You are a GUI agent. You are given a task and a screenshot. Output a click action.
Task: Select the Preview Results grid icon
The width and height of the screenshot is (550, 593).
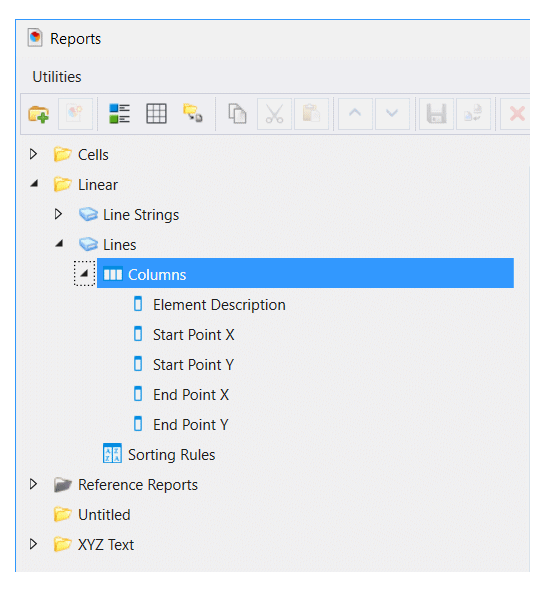(156, 114)
